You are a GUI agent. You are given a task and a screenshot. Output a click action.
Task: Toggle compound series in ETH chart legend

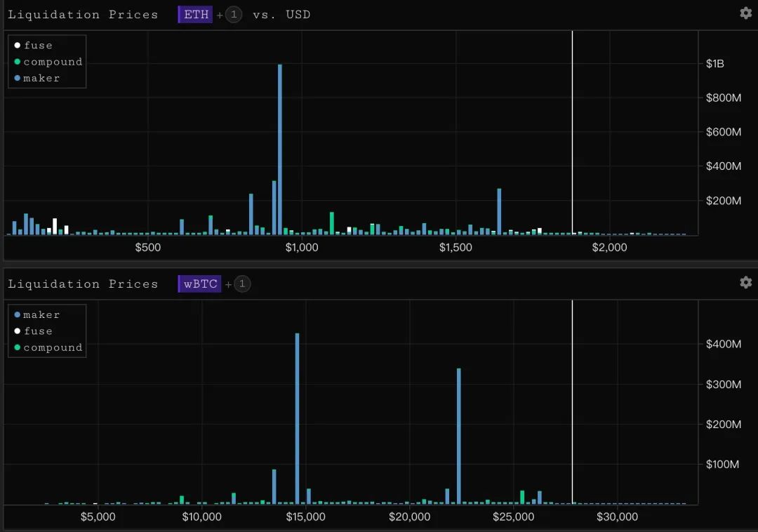[48, 62]
